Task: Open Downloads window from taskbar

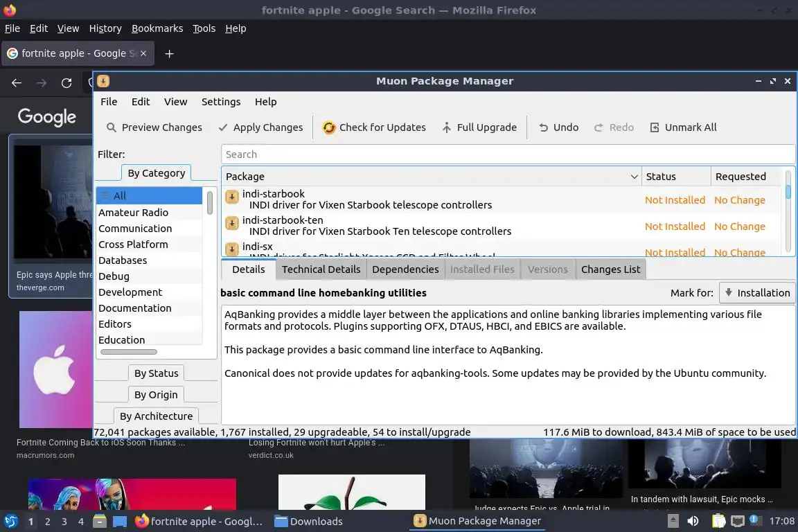Action: (308, 522)
